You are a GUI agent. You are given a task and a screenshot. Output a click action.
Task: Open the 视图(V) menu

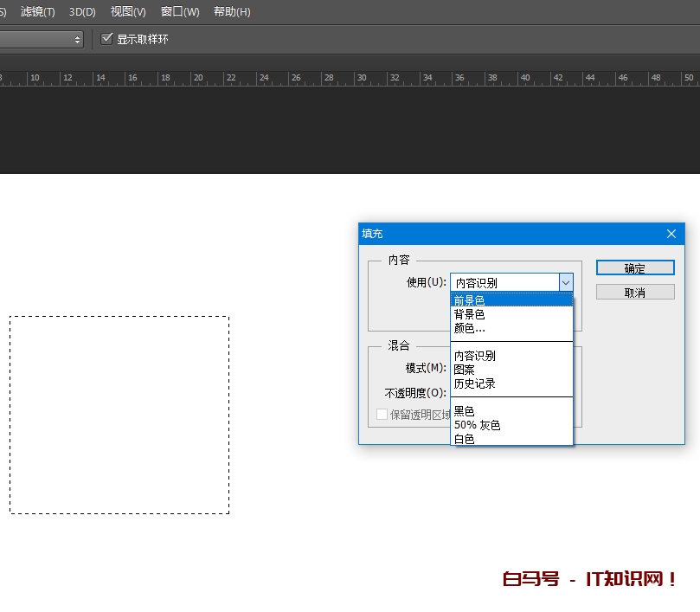128,12
